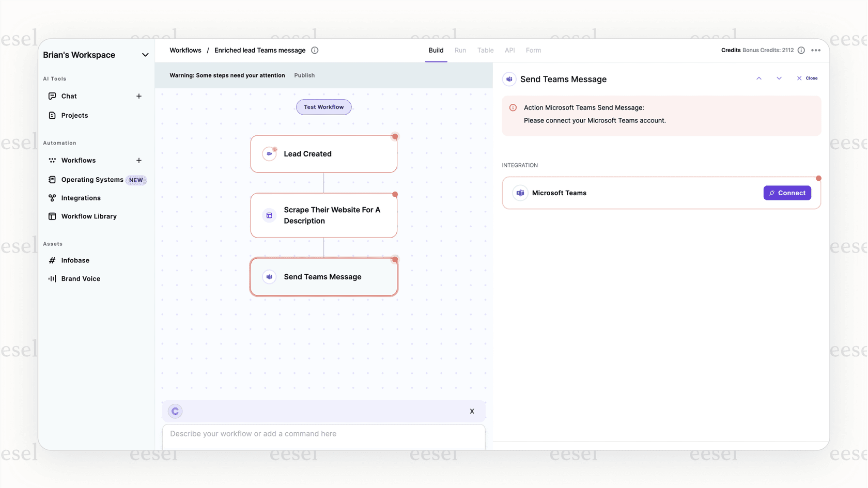This screenshot has height=488, width=868.
Task: Click the Microsoft Teams icon in Integration panel
Action: tap(520, 193)
